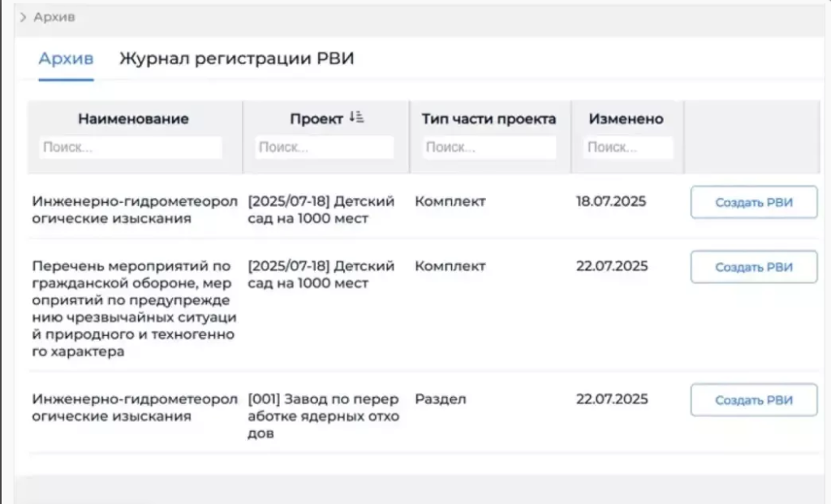Click the Тип части проекта header
Screen dimensions: 831x504
[x=489, y=119]
